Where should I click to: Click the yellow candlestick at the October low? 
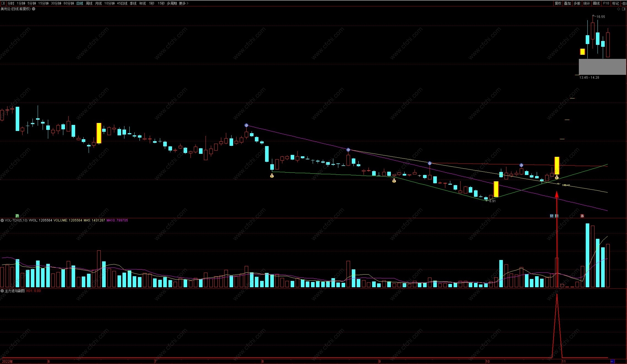[496, 189]
